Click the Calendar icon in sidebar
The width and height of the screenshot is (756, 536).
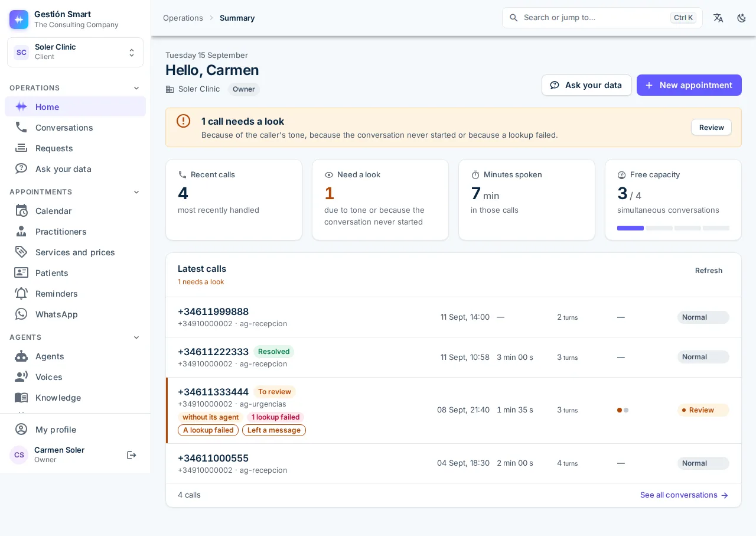pyautogui.click(x=21, y=210)
